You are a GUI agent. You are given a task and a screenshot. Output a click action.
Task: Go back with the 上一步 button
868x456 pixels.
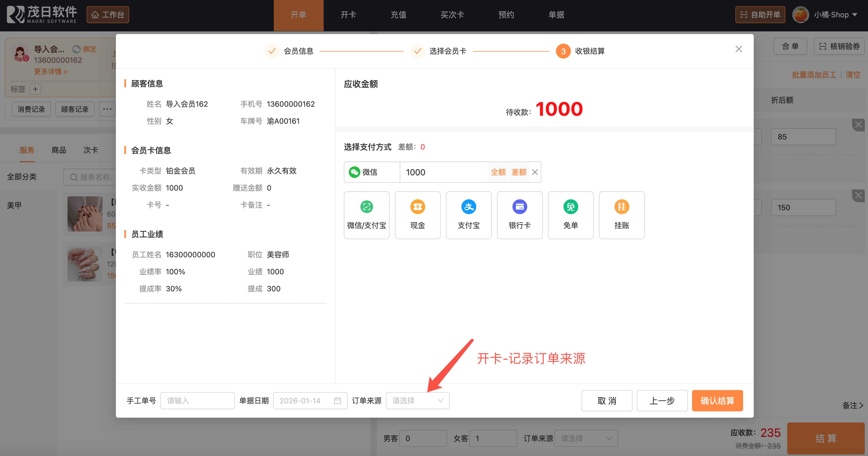662,400
